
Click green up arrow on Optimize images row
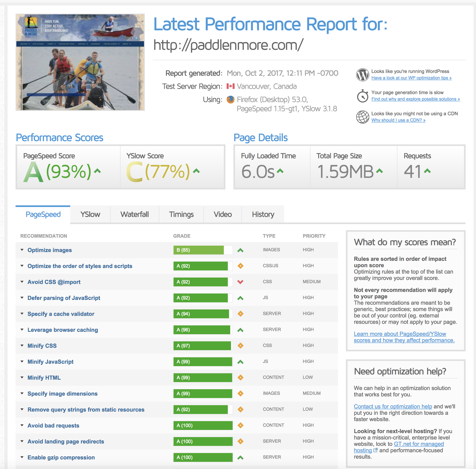[x=240, y=250]
